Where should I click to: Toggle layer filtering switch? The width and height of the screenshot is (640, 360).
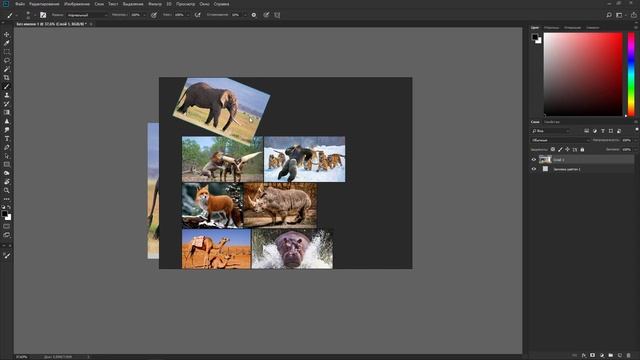(637, 130)
